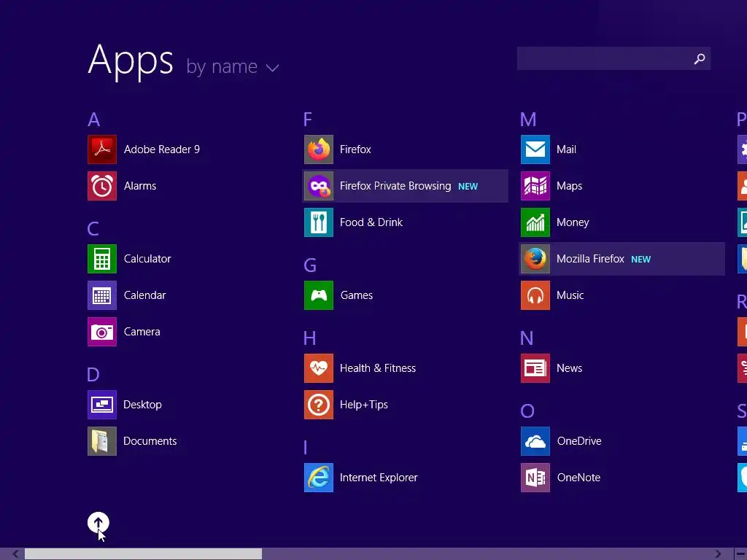Click the search magnifier icon

[700, 58]
